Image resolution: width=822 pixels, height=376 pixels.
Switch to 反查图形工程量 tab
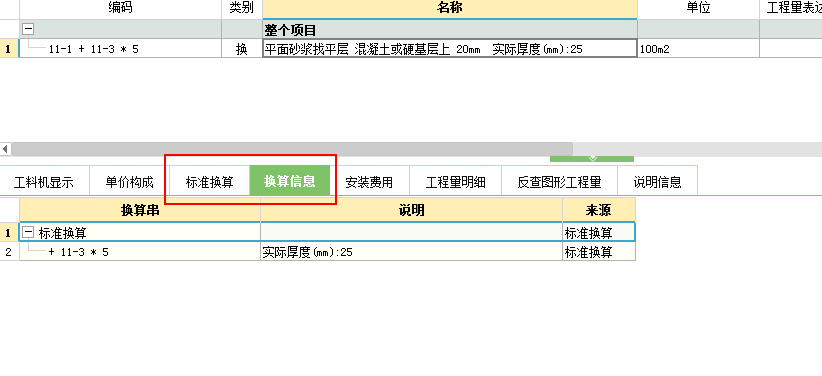coord(559,182)
